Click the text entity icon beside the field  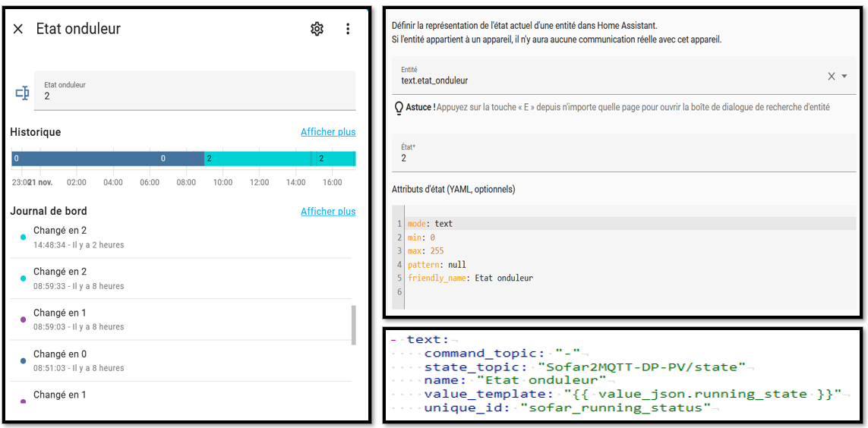[23, 93]
